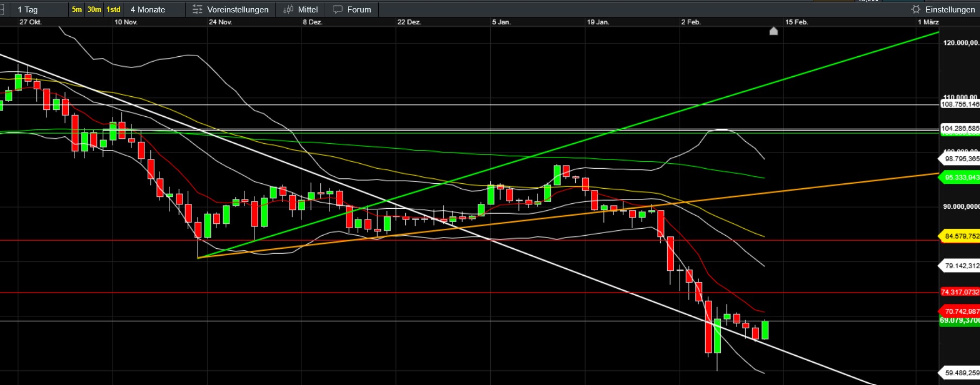Select the 5m timeframe shortcut
980x385 pixels.
[77, 10]
